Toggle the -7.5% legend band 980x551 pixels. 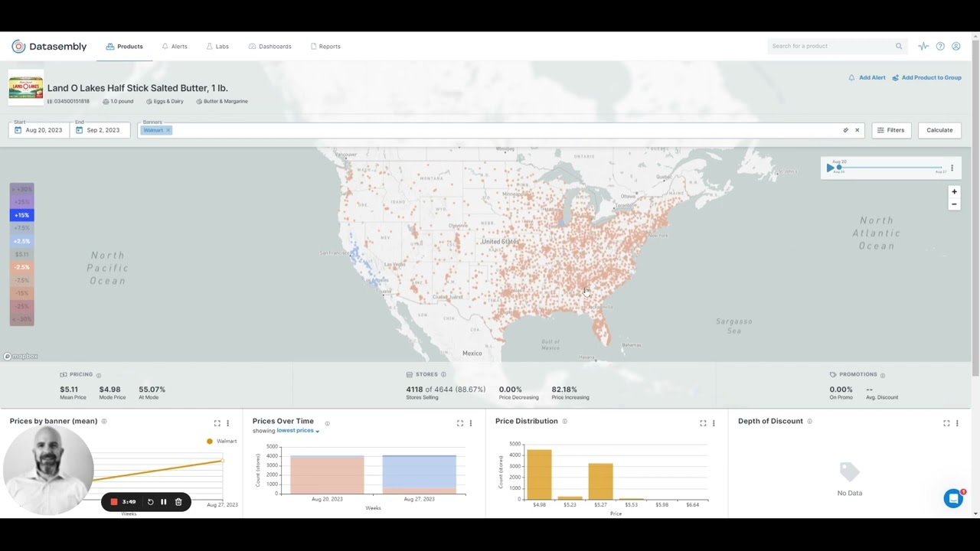[x=21, y=280]
